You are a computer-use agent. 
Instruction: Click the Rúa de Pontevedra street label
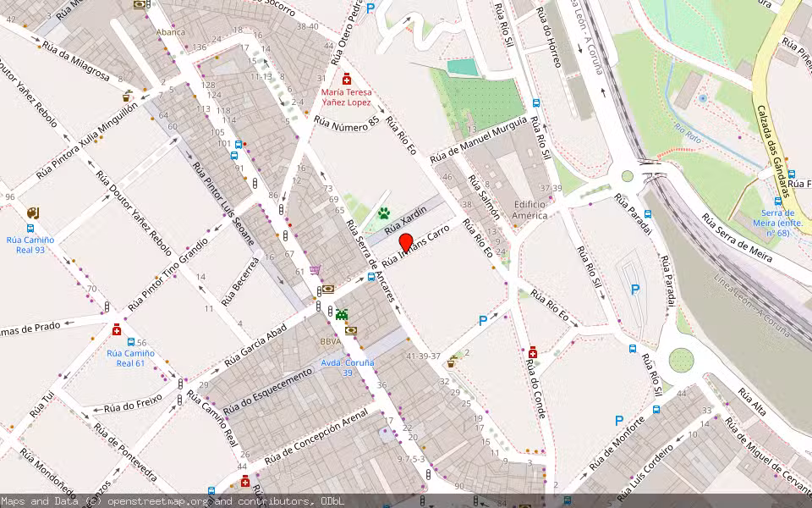coord(125,451)
